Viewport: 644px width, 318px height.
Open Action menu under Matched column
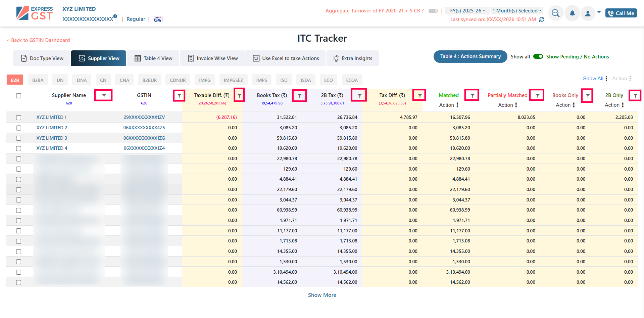(x=449, y=105)
